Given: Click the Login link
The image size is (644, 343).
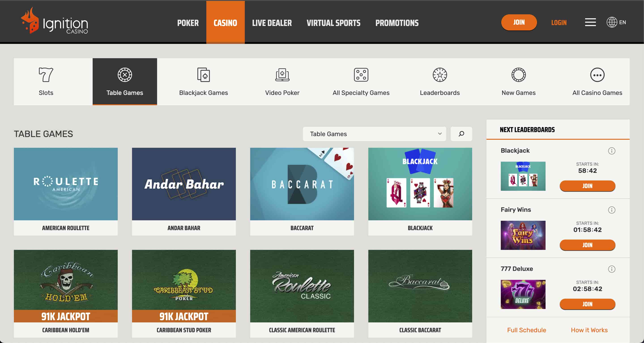Looking at the screenshot, I should (x=559, y=23).
